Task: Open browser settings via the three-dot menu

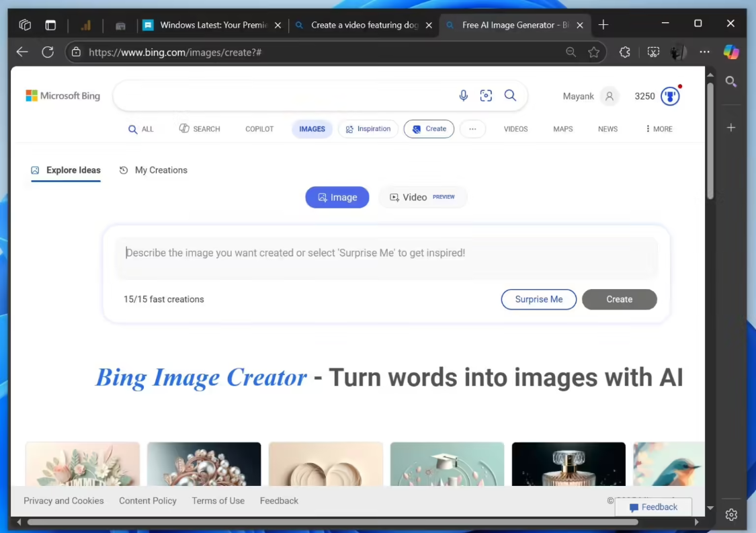Action: [704, 52]
